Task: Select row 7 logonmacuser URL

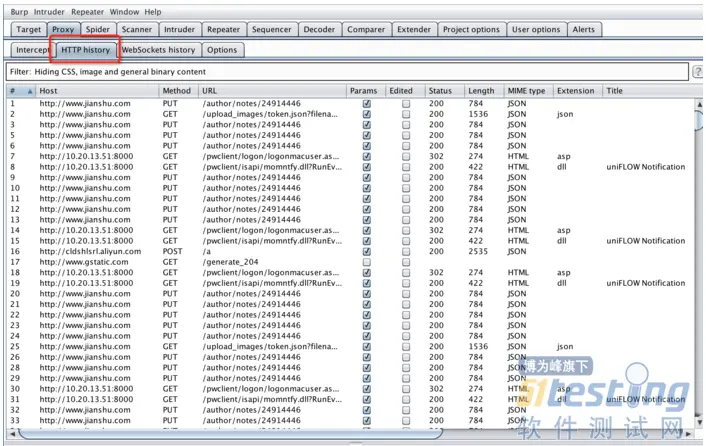Action: tap(270, 156)
